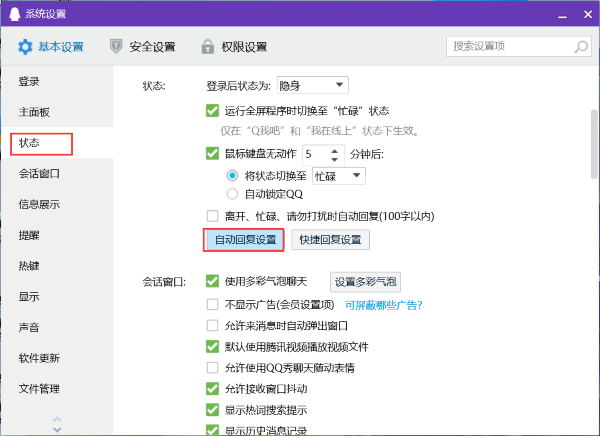Uncheck 运行全屏程序时切换至忙碌状态
600x436 pixels.
212,111
